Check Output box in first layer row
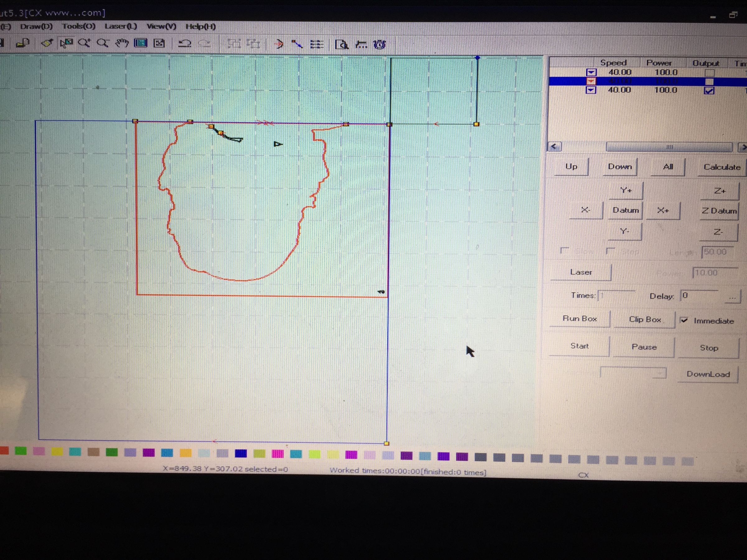 [x=710, y=72]
